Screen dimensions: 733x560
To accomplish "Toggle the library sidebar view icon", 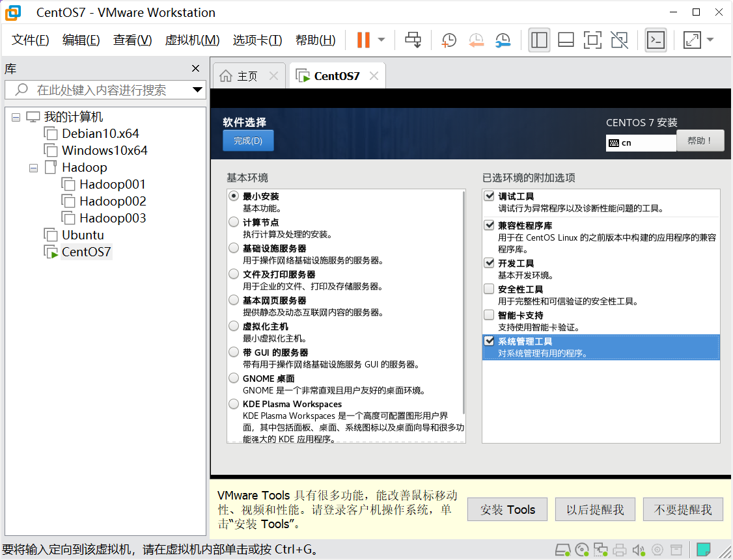I will [x=539, y=40].
